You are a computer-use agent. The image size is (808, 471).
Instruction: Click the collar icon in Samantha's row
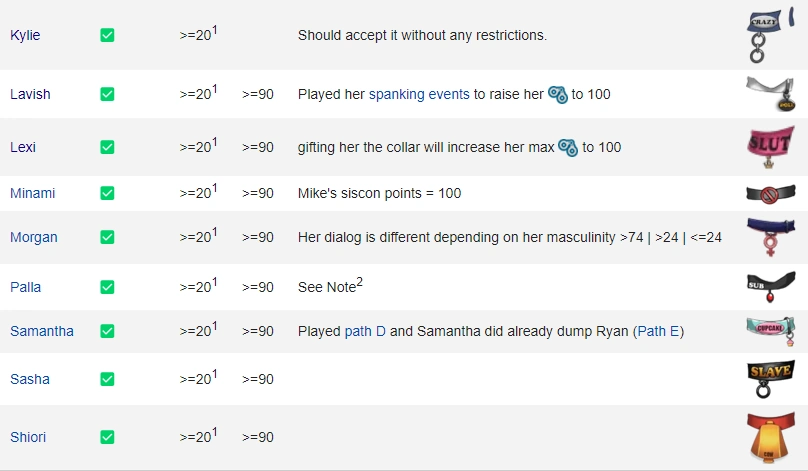[770, 331]
